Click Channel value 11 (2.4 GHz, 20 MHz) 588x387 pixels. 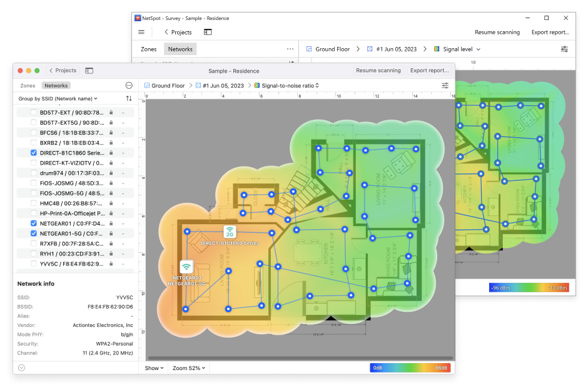click(108, 353)
